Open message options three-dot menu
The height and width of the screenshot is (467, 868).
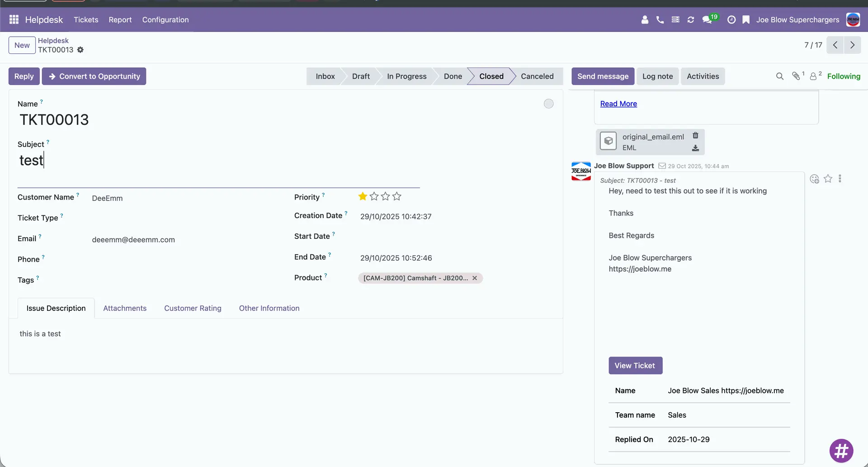[840, 179]
